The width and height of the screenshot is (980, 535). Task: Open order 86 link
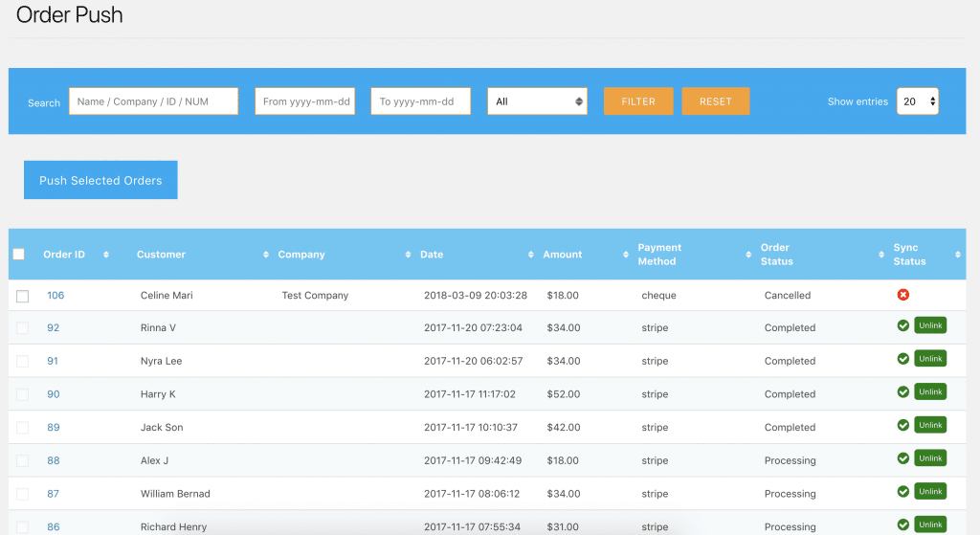pos(54,526)
